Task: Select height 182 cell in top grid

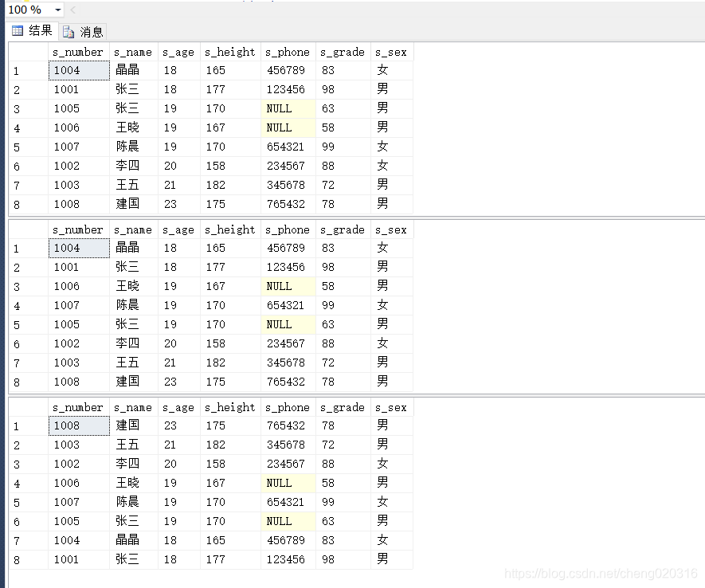Action: tap(231, 185)
